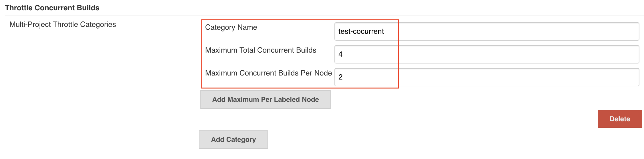Click the Maximum Concurrent Builds Per Node label

pyautogui.click(x=268, y=73)
